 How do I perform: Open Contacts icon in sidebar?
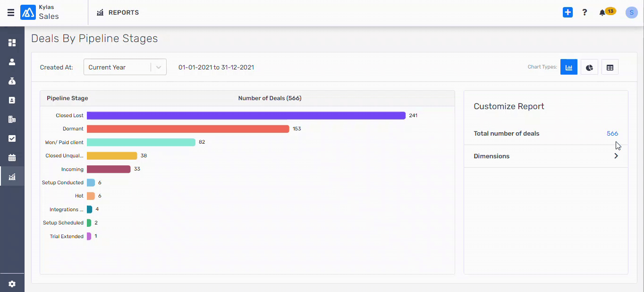(12, 100)
